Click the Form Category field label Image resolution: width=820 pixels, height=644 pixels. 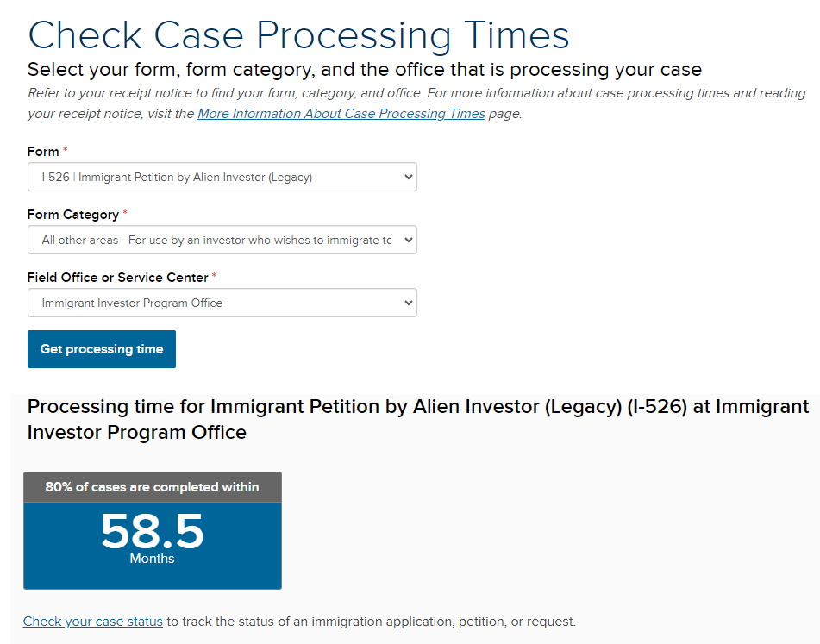[x=73, y=215]
